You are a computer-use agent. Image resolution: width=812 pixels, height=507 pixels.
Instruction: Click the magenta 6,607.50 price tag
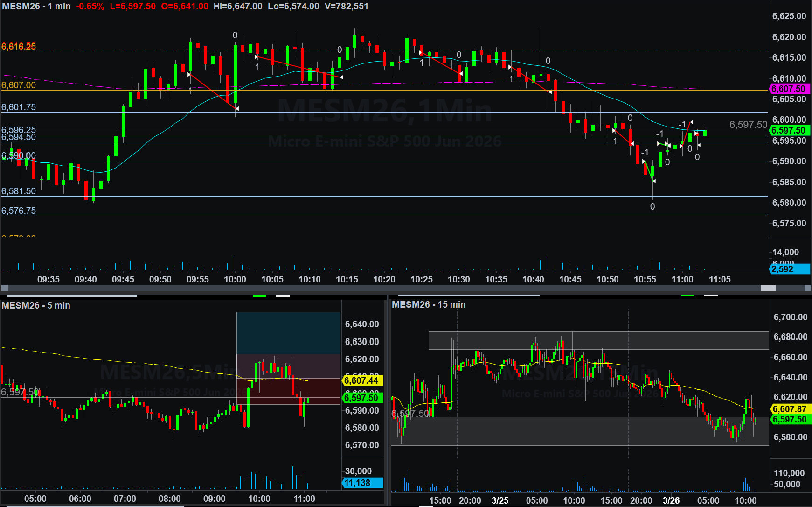789,89
